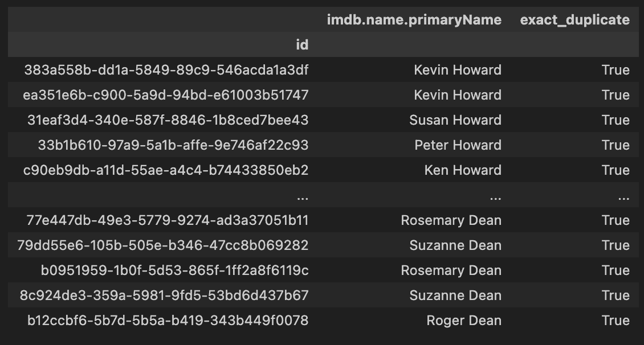Click the exact_duplicate column header
The height and width of the screenshot is (345, 644).
tap(574, 20)
